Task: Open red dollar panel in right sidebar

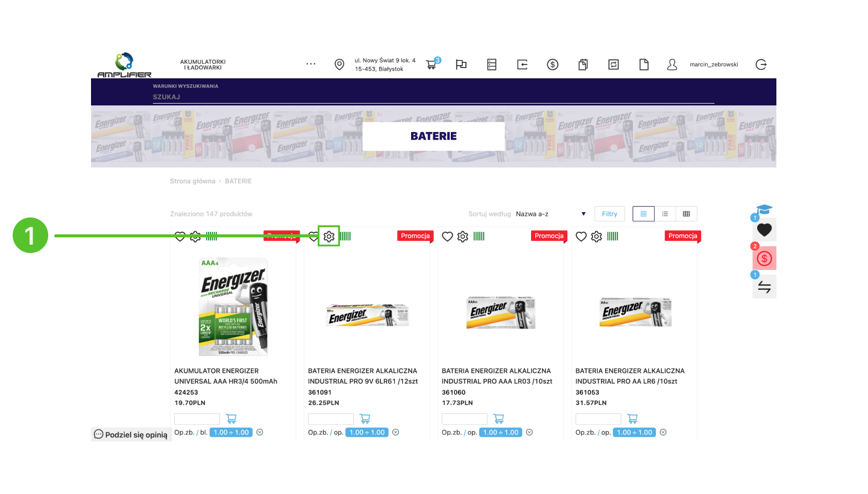Action: pyautogui.click(x=764, y=258)
